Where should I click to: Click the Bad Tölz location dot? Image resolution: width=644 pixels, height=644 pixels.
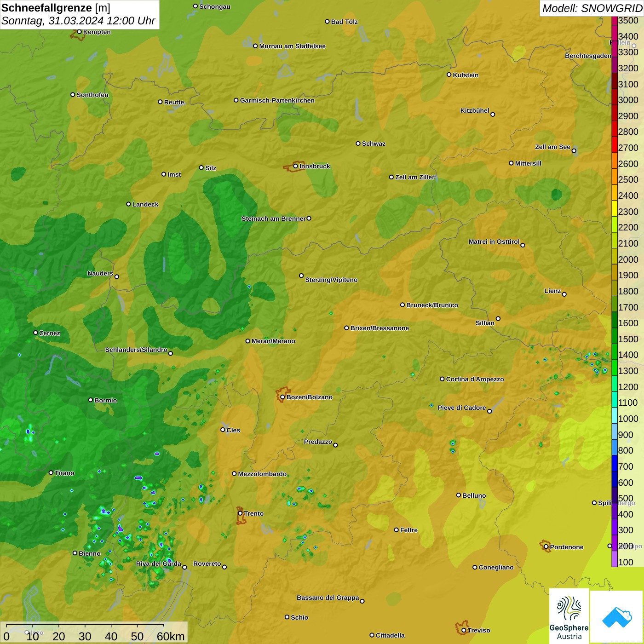(327, 22)
